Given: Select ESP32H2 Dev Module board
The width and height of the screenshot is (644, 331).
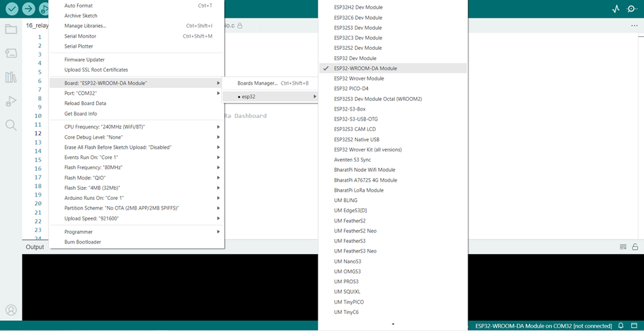Looking at the screenshot, I should (x=393, y=8).
